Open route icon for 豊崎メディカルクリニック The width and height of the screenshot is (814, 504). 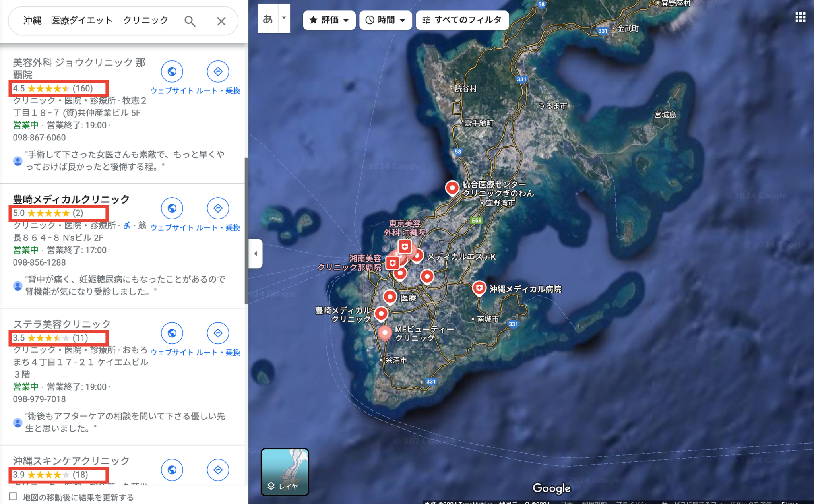(x=218, y=208)
